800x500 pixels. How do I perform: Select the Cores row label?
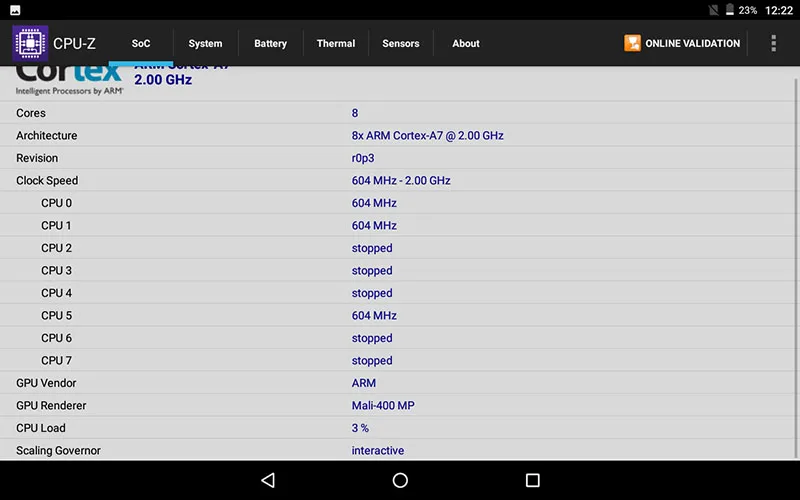coord(31,113)
